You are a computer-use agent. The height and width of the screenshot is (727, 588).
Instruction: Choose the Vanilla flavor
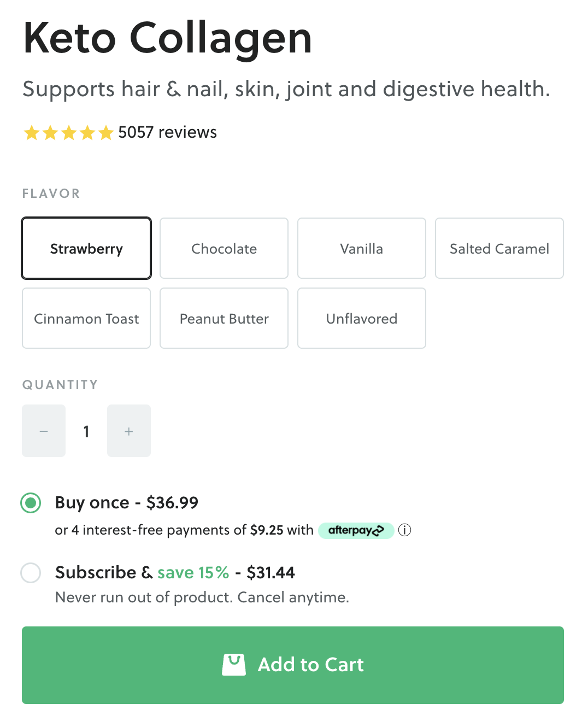(x=362, y=248)
